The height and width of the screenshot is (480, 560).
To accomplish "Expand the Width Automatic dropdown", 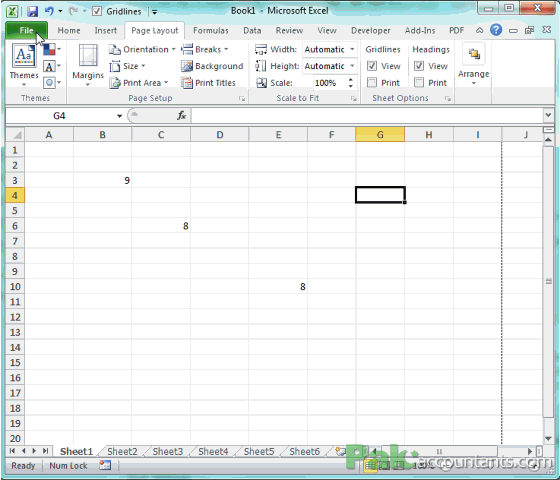I will click(352, 49).
